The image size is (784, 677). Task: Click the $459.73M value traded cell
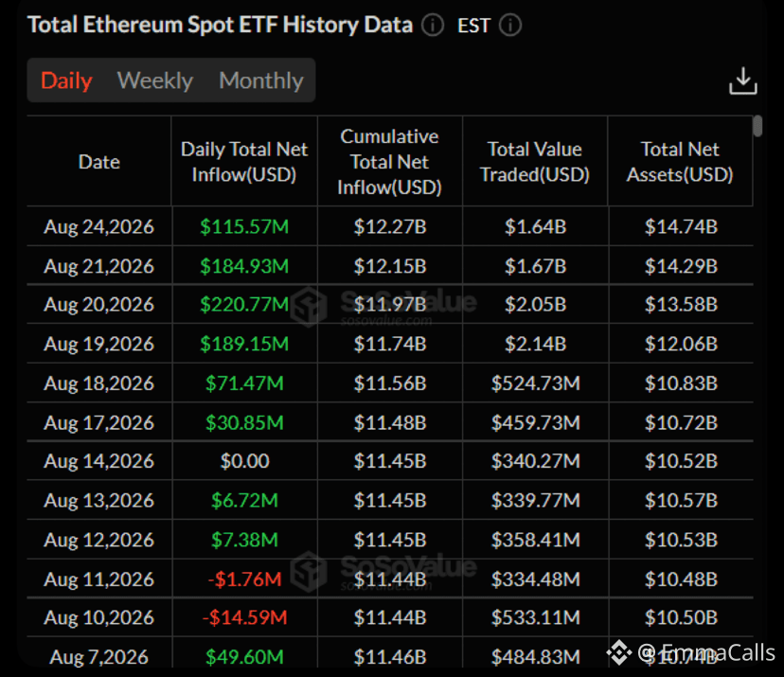point(536,422)
